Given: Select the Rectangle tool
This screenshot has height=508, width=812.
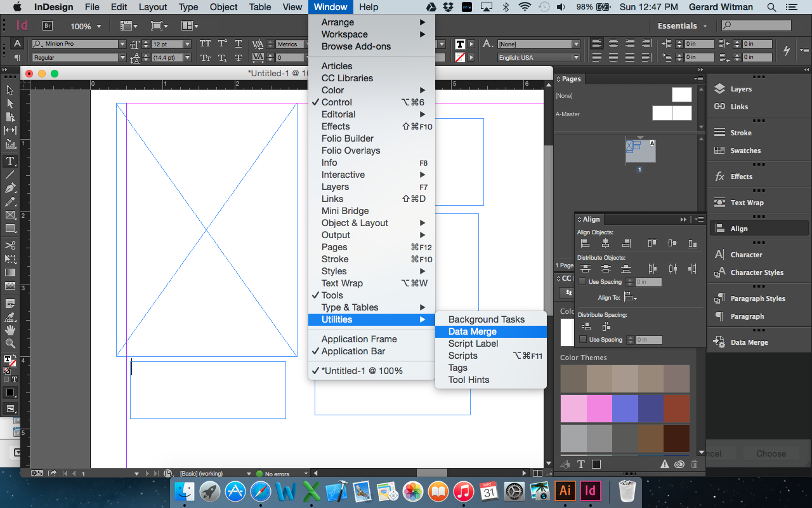Looking at the screenshot, I should click(10, 228).
